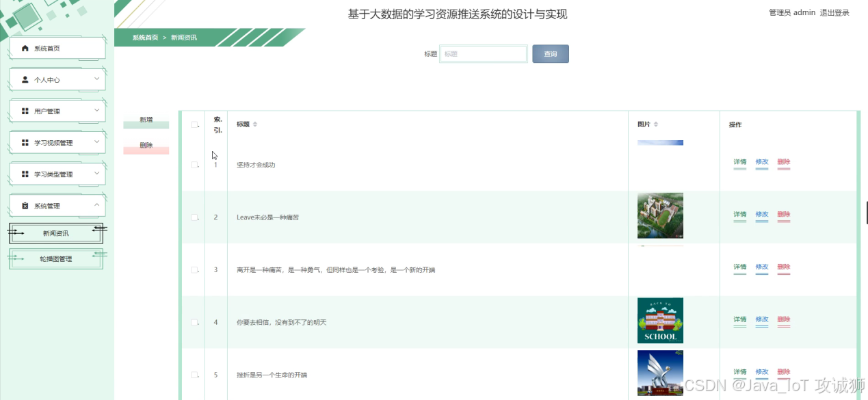Open the aerial campus thumbnail in row 2
The height and width of the screenshot is (400, 868).
660,215
